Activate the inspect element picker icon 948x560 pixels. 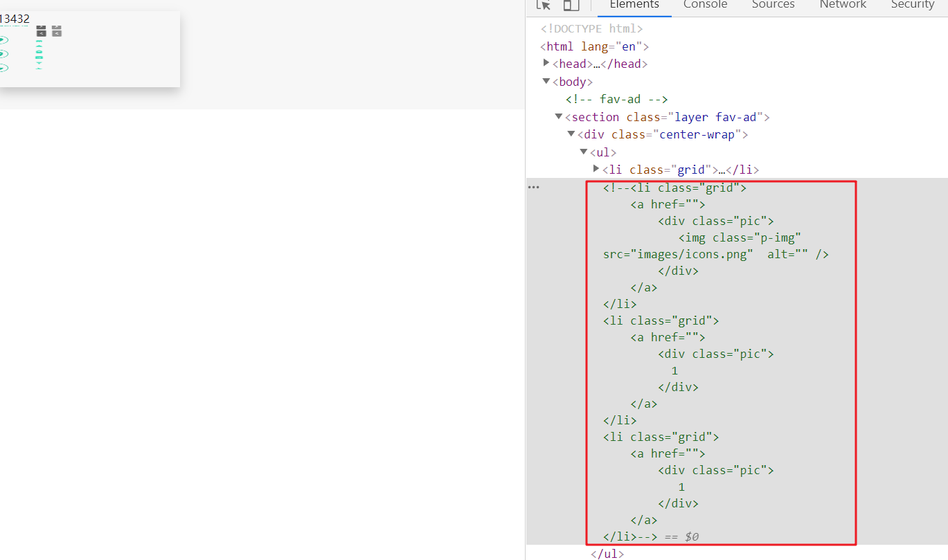pyautogui.click(x=544, y=5)
